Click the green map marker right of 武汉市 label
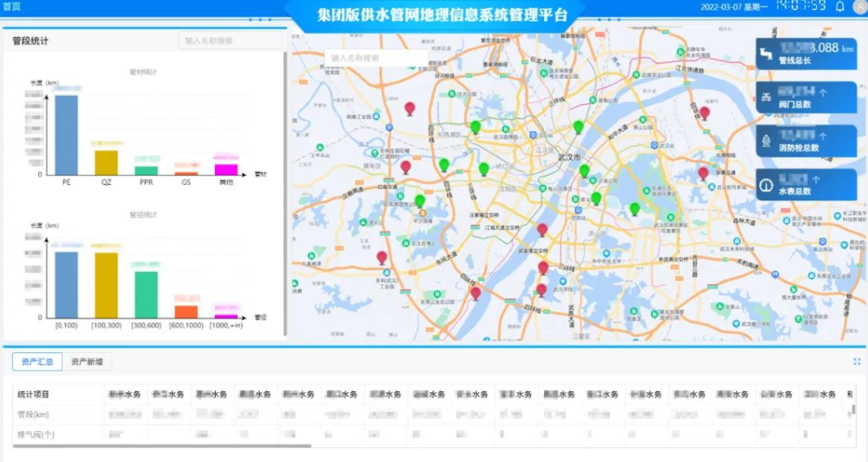Screen dimensions: 868x462 pyautogui.click(x=585, y=171)
